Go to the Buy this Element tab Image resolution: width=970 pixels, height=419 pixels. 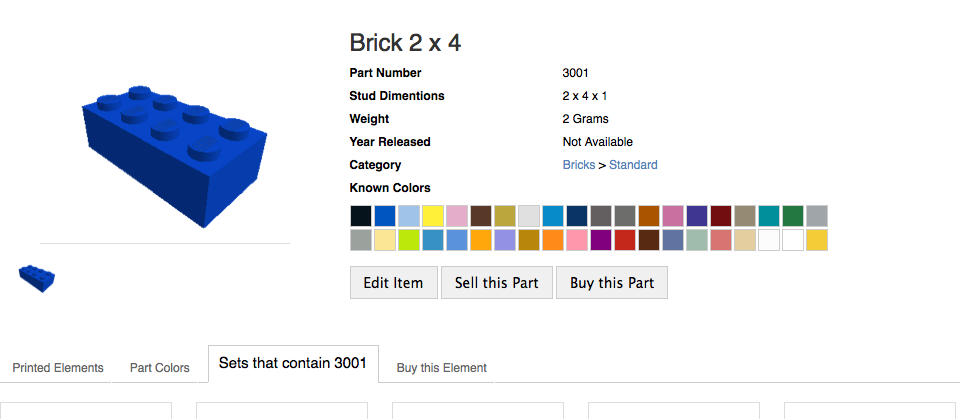(x=441, y=368)
